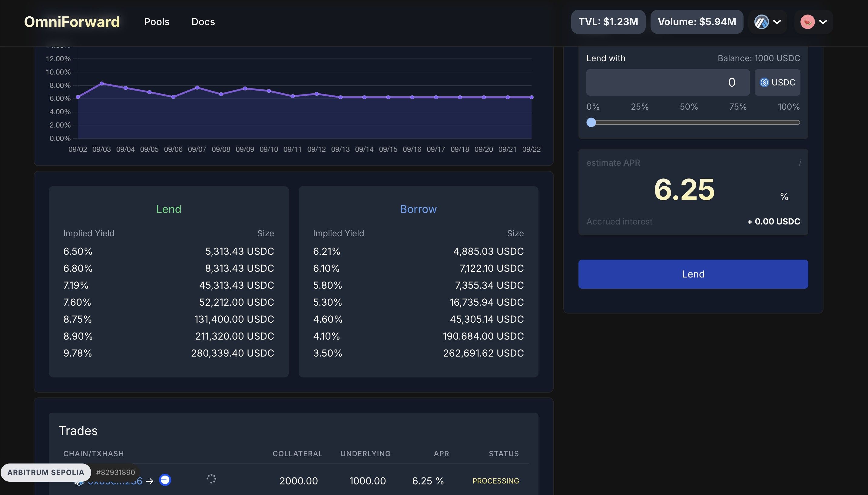Click the chart point for 09/07
868x495 pixels.
point(197,87)
